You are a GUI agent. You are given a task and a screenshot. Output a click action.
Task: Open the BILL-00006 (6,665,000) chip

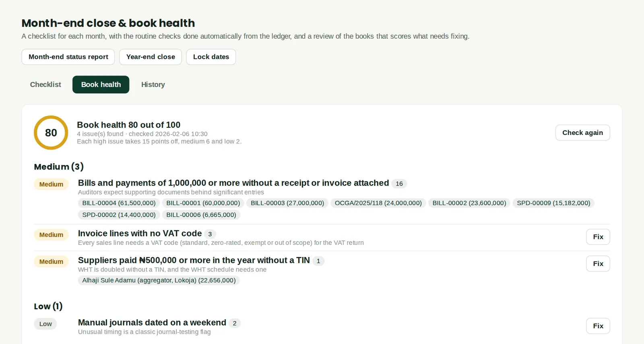point(201,215)
